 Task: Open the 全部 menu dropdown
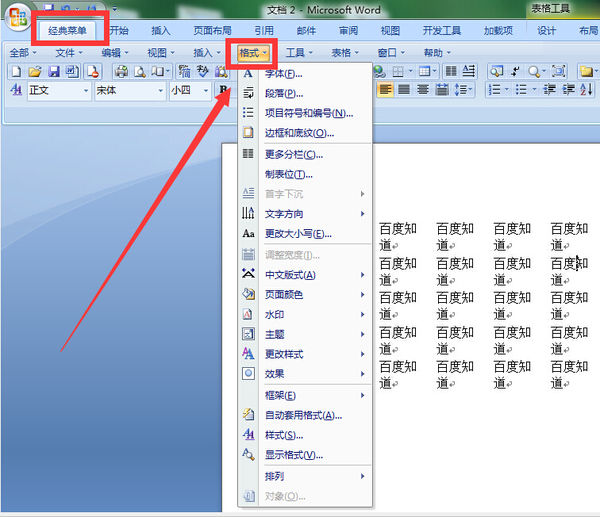[23, 53]
